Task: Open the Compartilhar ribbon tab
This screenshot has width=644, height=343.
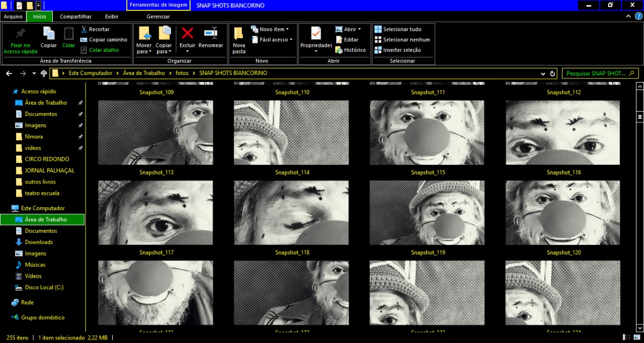Action: pyautogui.click(x=75, y=17)
